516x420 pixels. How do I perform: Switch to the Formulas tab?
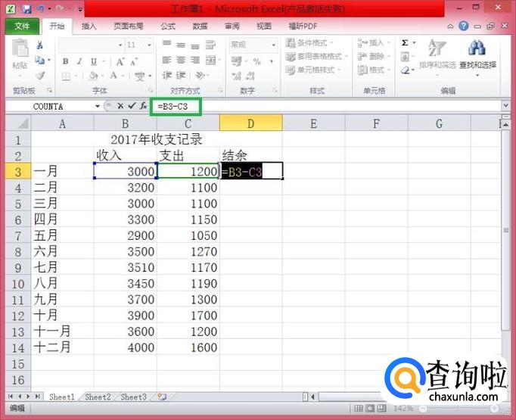(x=168, y=26)
